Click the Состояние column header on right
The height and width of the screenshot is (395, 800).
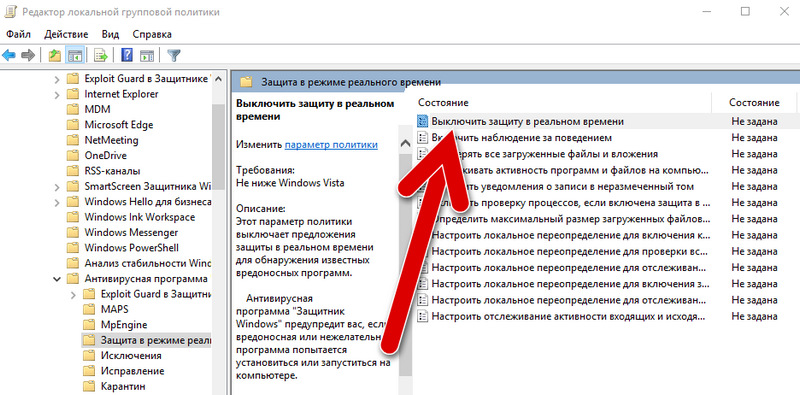tap(754, 103)
